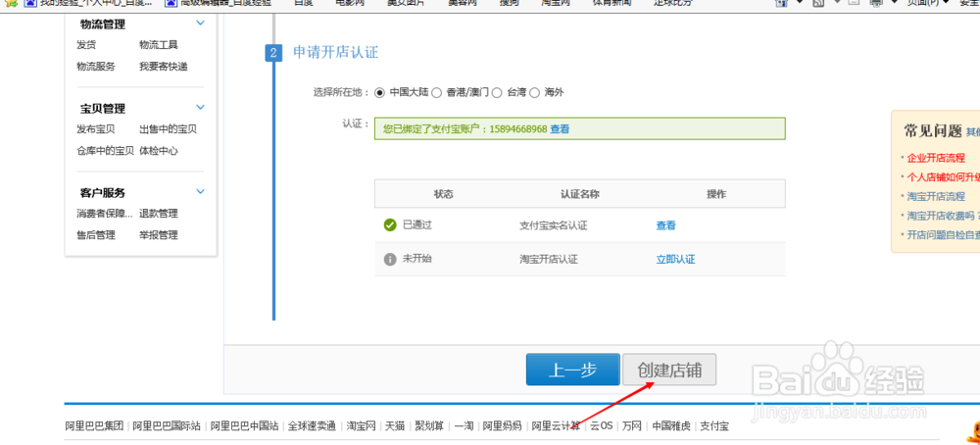Open the 阿里巴巴中国站 footer link

(x=244, y=426)
